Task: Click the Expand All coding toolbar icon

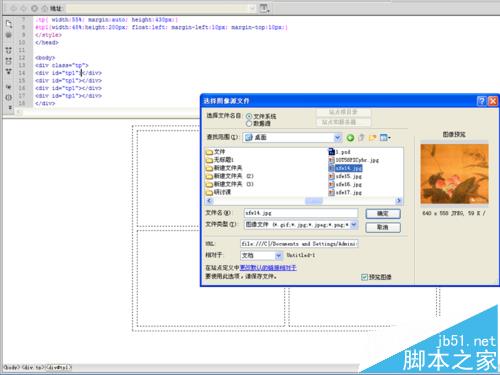Action: point(9,72)
